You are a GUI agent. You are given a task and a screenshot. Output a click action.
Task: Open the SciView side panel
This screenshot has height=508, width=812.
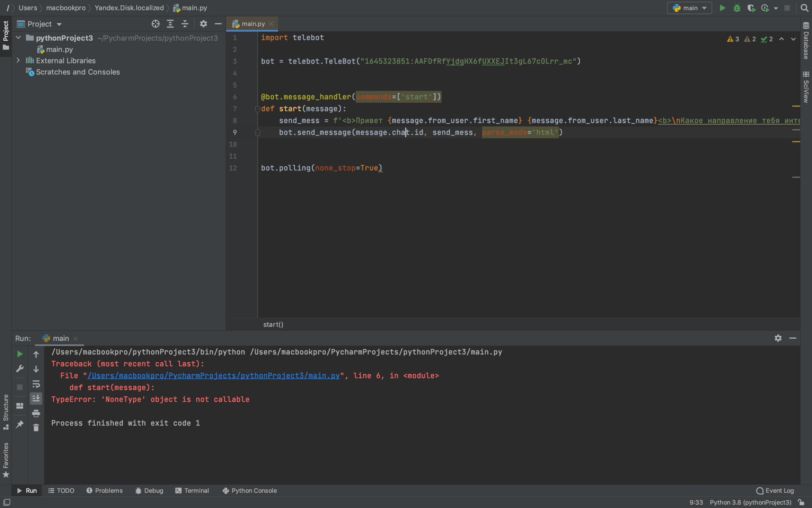pyautogui.click(x=806, y=87)
